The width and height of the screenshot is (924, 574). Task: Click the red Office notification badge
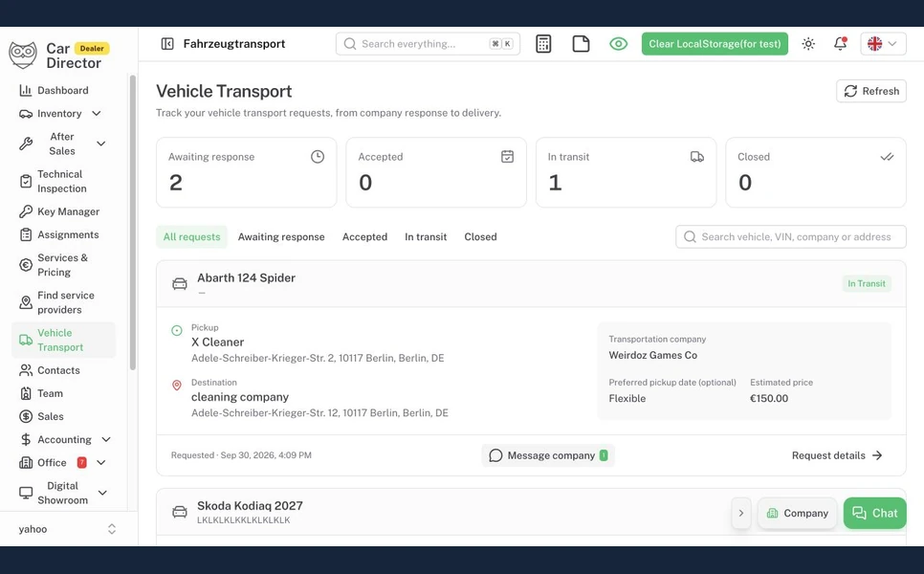[82, 463]
